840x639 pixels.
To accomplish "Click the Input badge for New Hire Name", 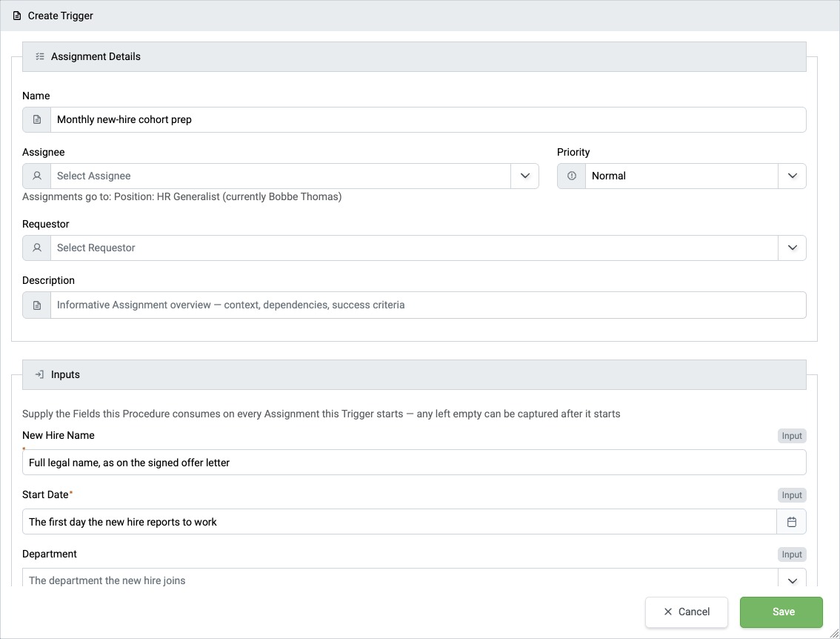I will pos(792,436).
